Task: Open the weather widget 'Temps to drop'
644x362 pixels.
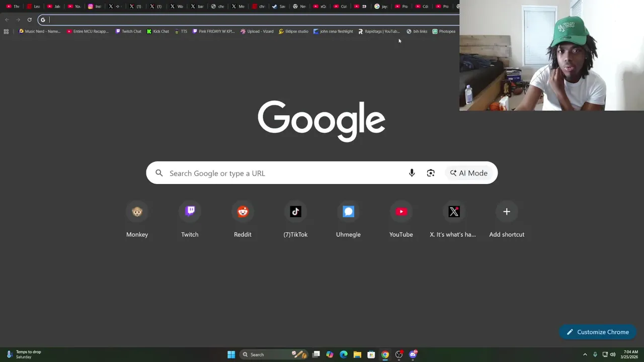Action: click(24, 354)
